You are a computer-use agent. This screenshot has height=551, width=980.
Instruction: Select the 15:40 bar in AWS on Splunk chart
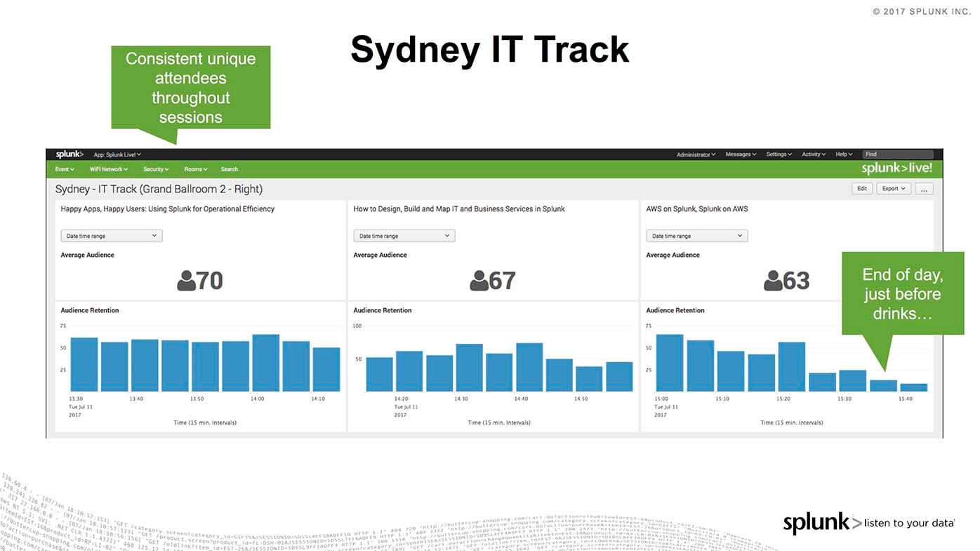pyautogui.click(x=914, y=387)
